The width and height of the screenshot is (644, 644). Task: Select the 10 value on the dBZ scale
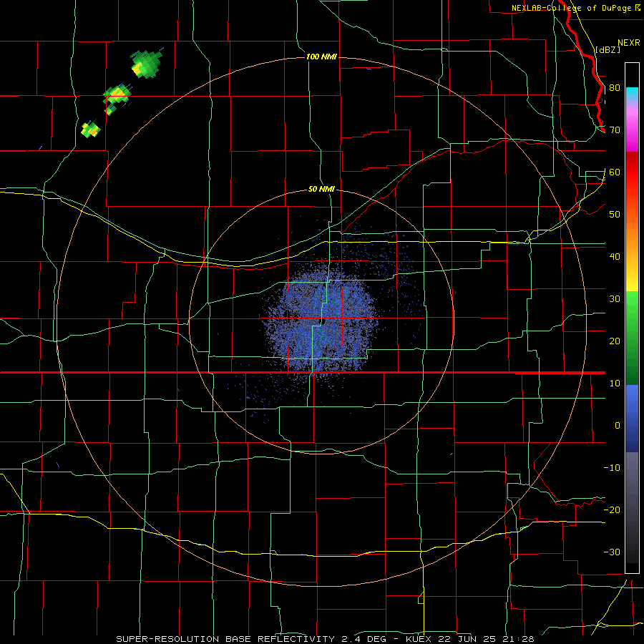(615, 384)
